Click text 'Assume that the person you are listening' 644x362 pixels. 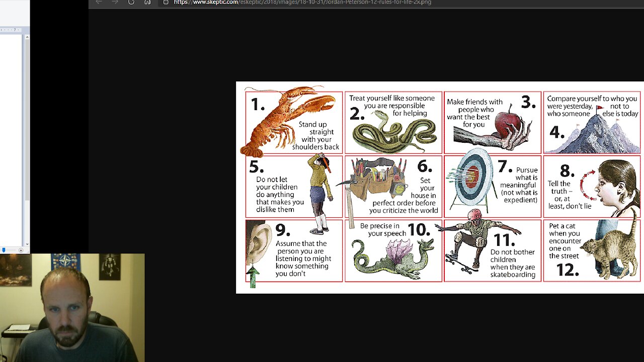tap(302, 251)
